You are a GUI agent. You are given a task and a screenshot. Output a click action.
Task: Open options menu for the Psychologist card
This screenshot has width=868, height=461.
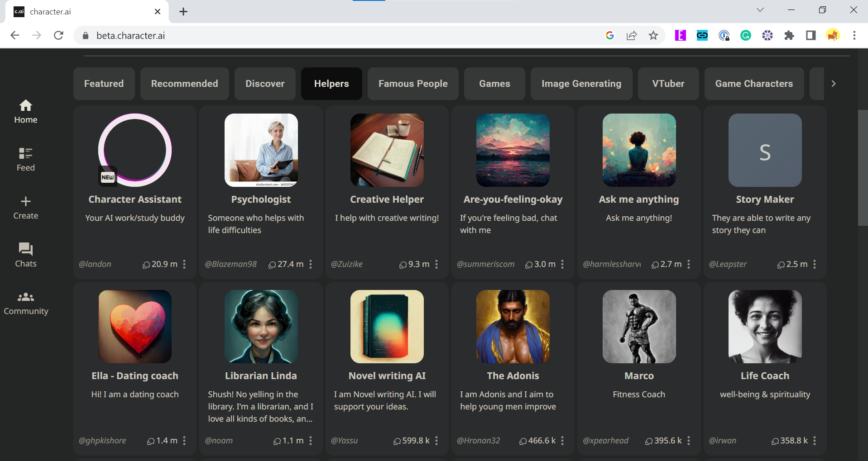click(311, 264)
